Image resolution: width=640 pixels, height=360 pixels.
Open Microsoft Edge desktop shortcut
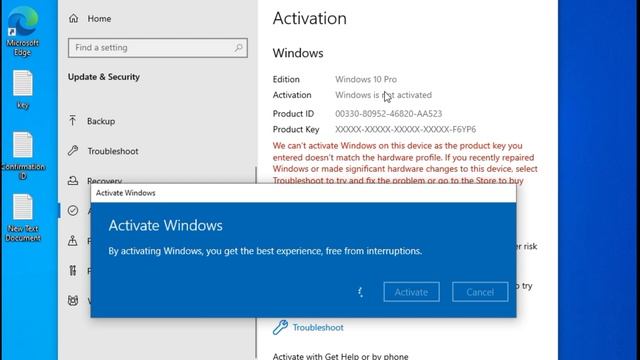coord(22,31)
